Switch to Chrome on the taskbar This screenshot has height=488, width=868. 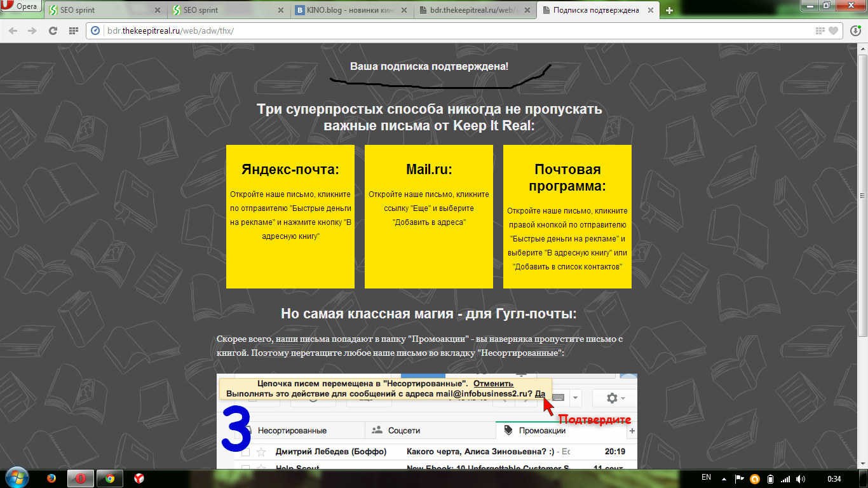click(x=110, y=478)
